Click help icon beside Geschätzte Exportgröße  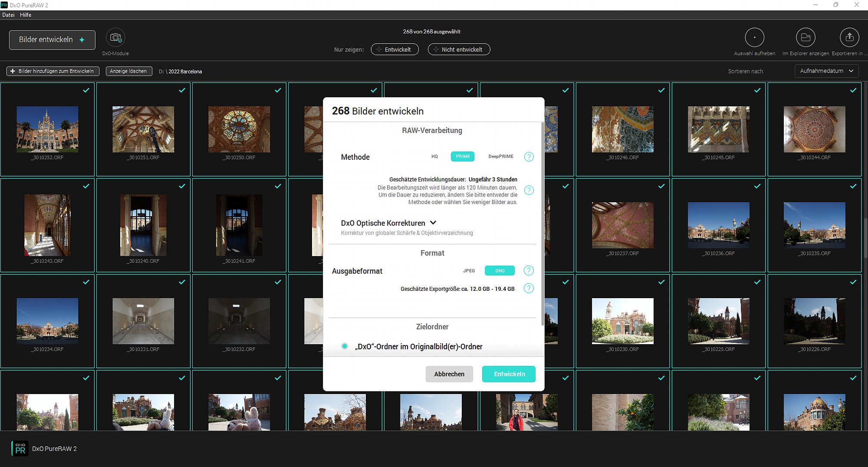(x=528, y=289)
